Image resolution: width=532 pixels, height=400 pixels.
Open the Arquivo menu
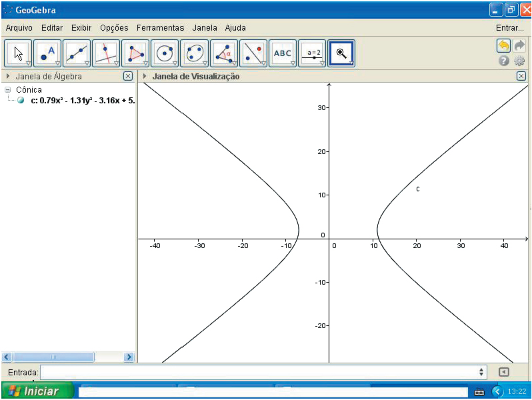pyautogui.click(x=19, y=28)
